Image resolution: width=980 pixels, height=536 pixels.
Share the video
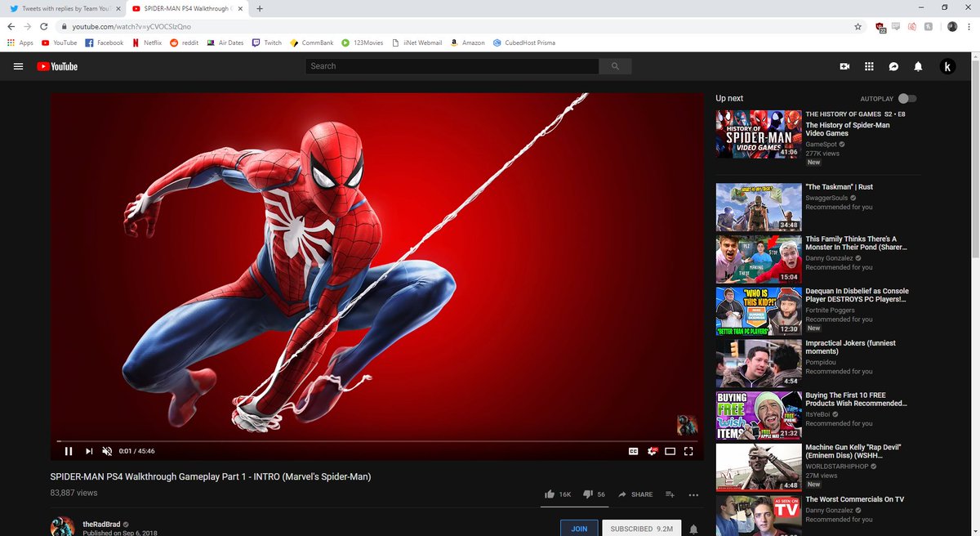pyautogui.click(x=635, y=494)
